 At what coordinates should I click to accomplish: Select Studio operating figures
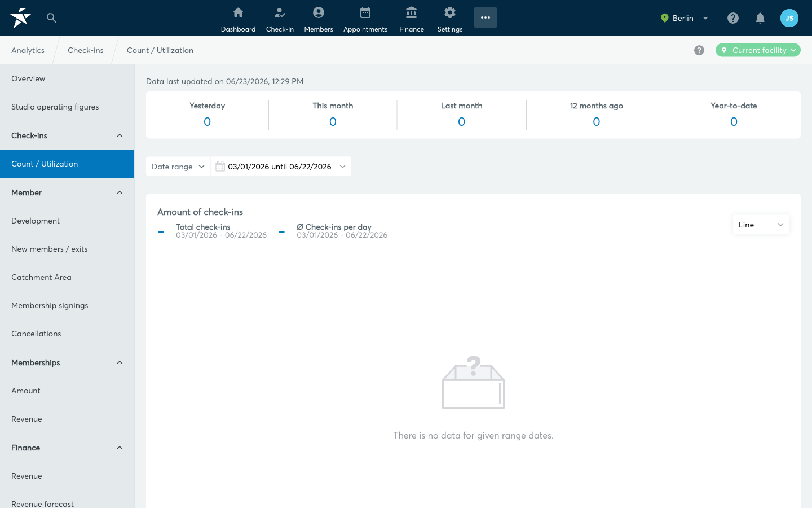(x=67, y=107)
